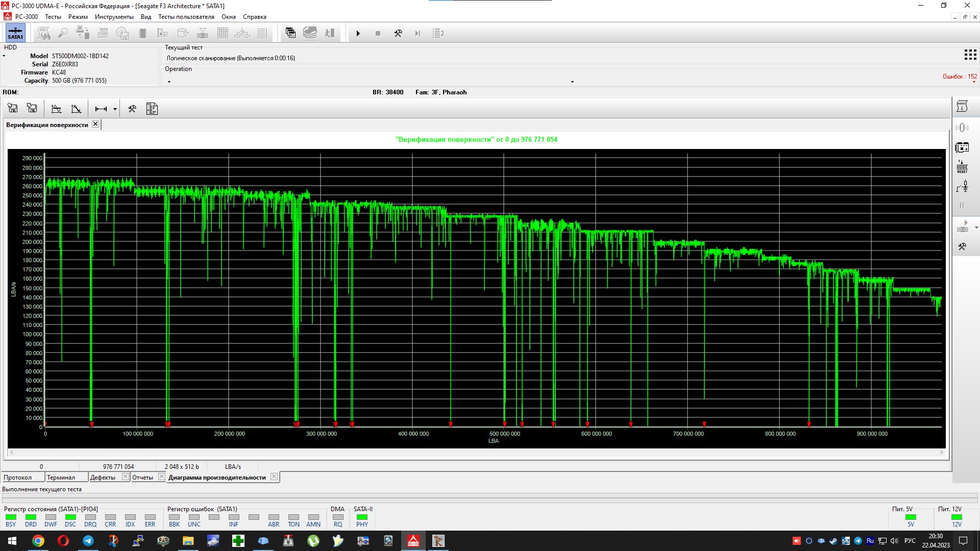Image resolution: width=980 pixels, height=551 pixels.
Task: Click the stop test button
Action: 378,33
